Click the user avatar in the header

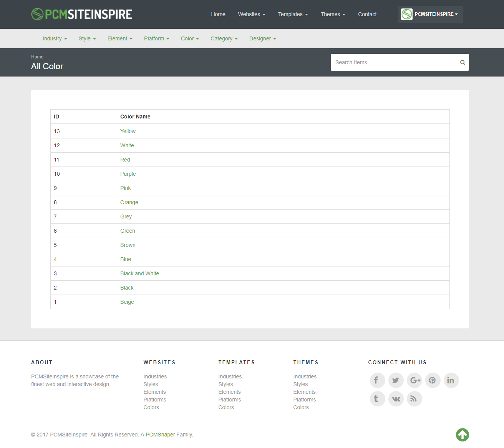pyautogui.click(x=406, y=14)
